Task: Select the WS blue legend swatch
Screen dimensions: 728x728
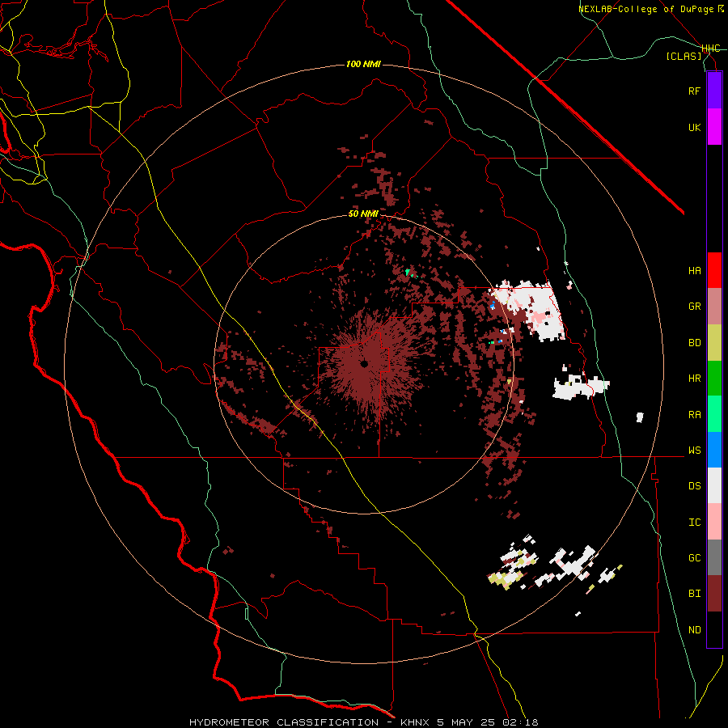Action: click(x=714, y=450)
